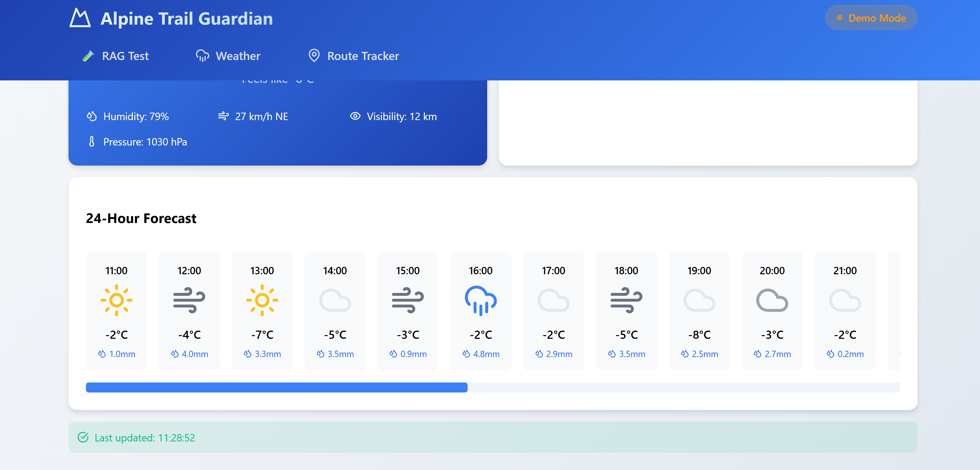Click the forecast horizontal scrollbar thumb
The image size is (980, 470).
pos(277,387)
